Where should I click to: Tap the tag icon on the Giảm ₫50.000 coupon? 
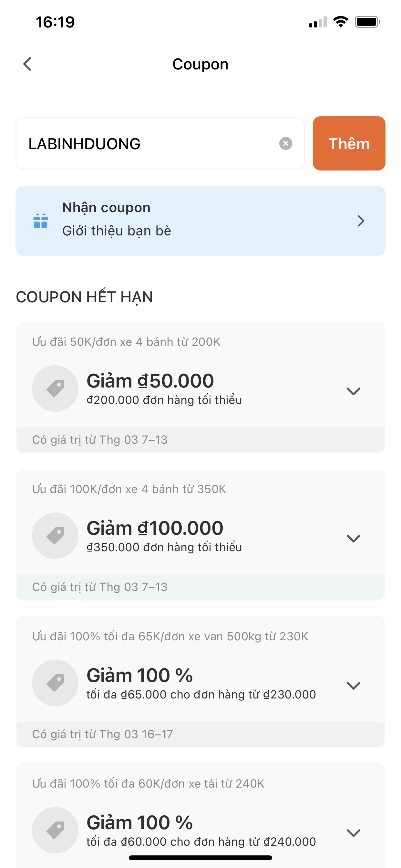coord(55,388)
